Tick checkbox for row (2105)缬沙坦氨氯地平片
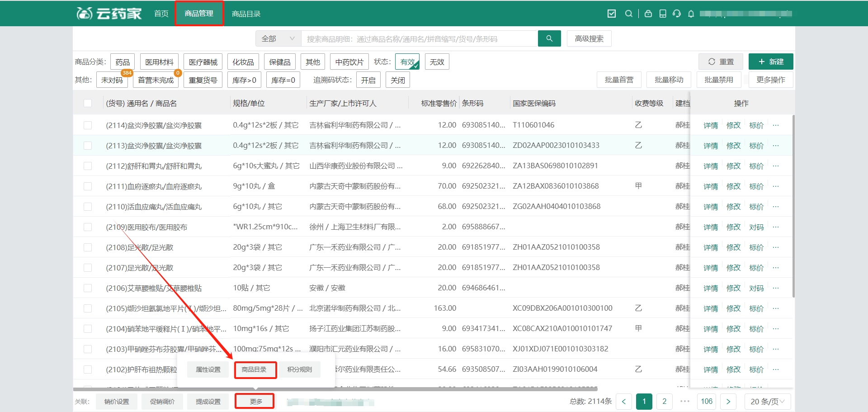 click(88, 308)
